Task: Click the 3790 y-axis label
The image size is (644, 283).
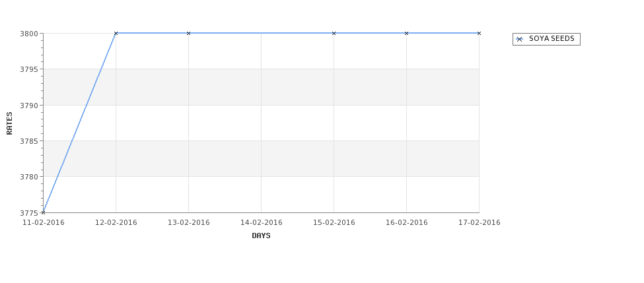Action: click(x=29, y=106)
